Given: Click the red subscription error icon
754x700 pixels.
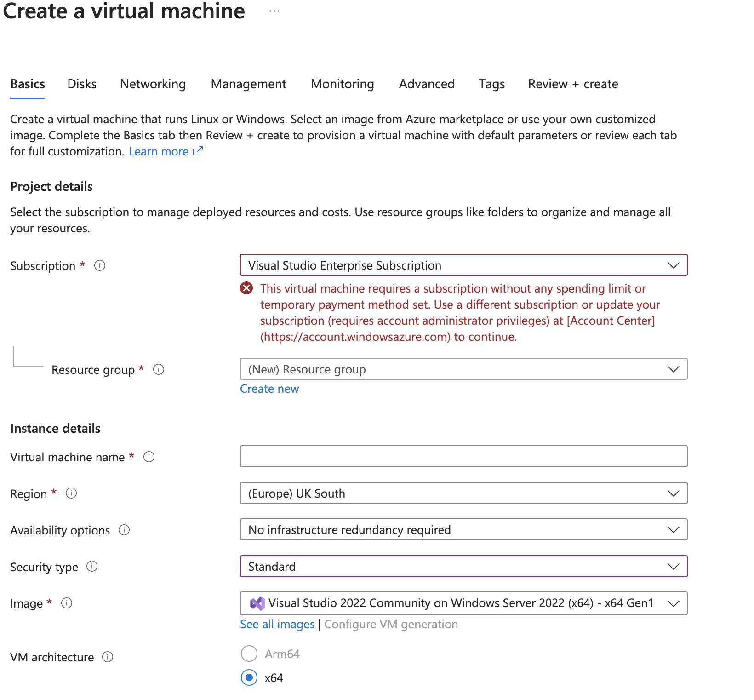Looking at the screenshot, I should [x=246, y=288].
